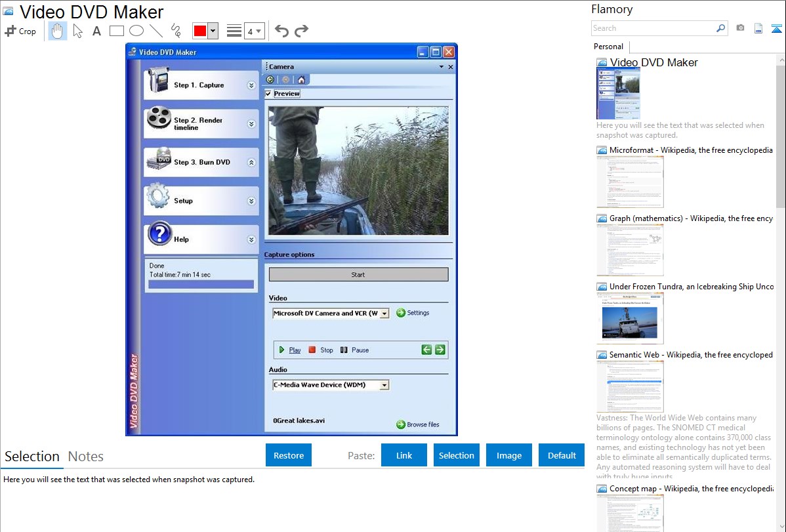Viewport: 786px width, 532px height.
Task: Paste as Selection
Action: point(456,455)
